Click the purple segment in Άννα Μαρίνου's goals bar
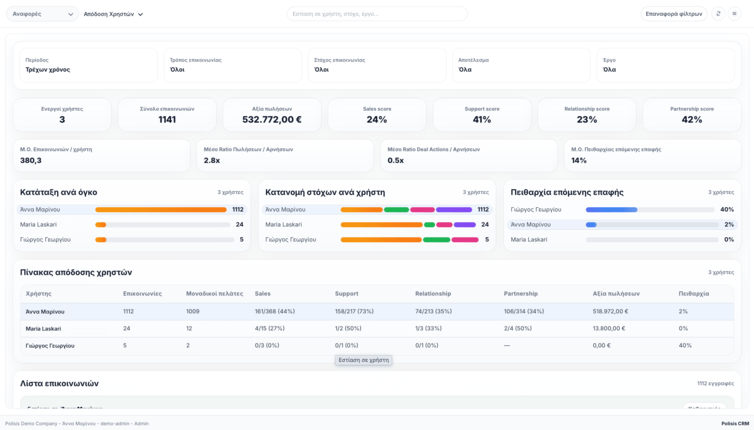Viewport: 754px width, 430px height. [x=454, y=210]
